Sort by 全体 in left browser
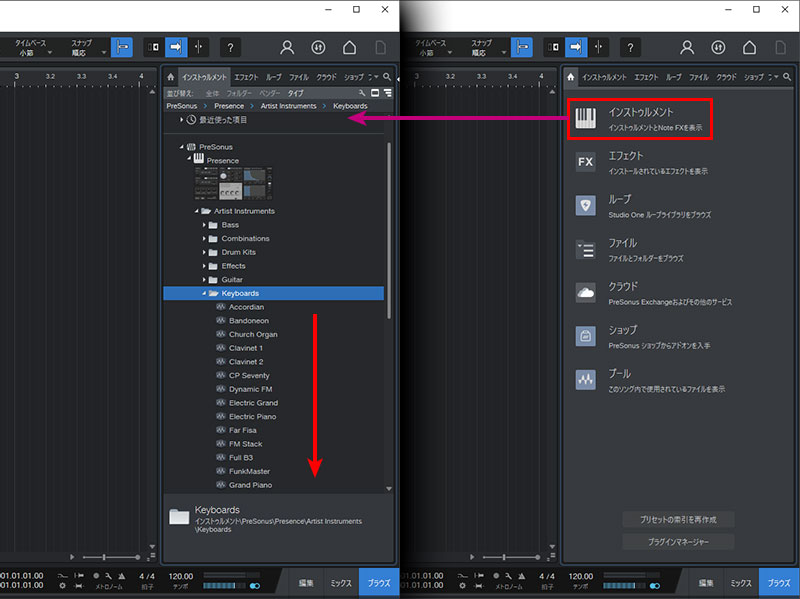The image size is (800, 599). [212, 93]
